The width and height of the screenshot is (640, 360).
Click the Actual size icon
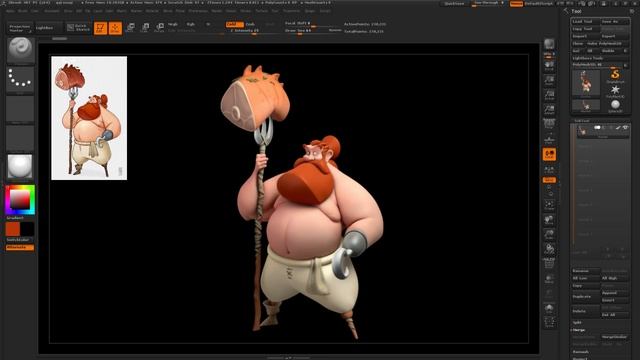point(549,95)
